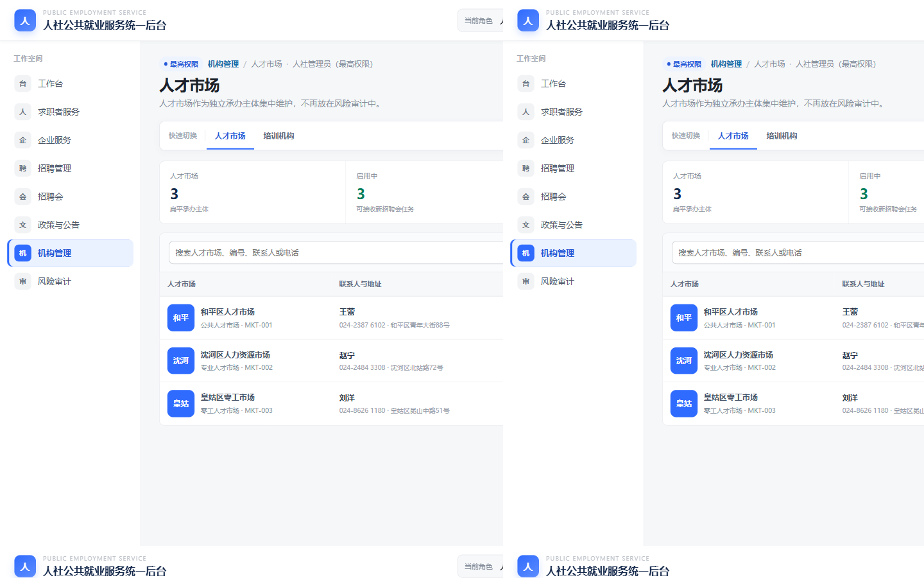Click the 工作台 icon in the left copy's sidebar
Image resolution: width=924 pixels, height=578 pixels.
tap(23, 83)
